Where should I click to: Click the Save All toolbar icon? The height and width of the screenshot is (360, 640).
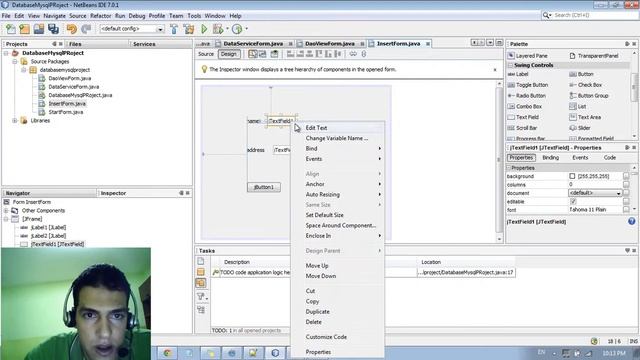53,29
